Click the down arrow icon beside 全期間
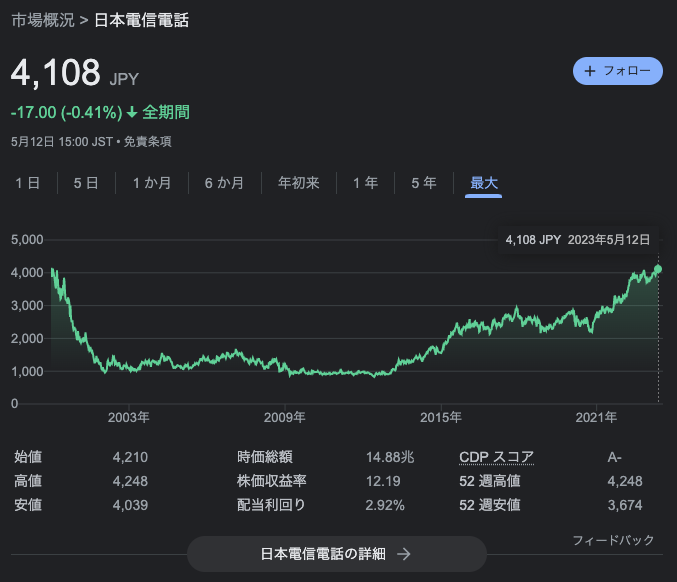The image size is (677, 582). (132, 113)
